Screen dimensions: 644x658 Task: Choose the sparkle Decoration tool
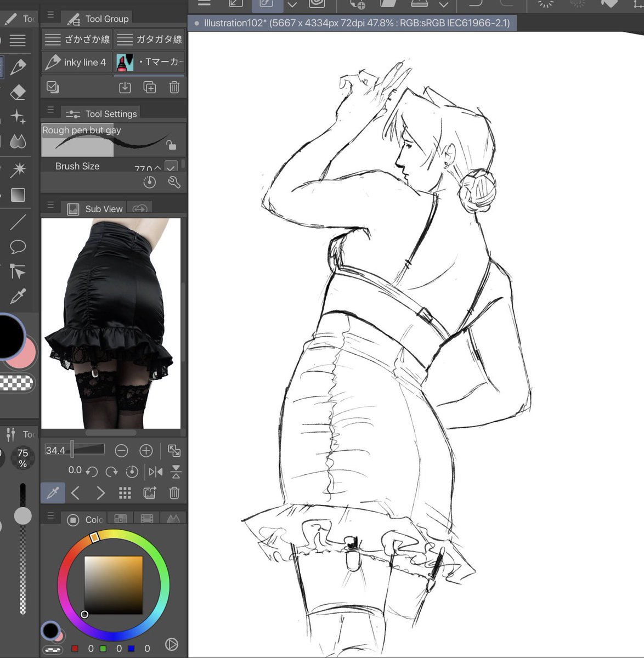pos(18,117)
